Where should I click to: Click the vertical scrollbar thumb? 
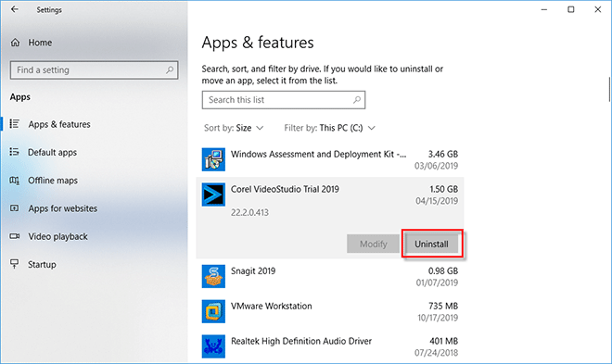[609, 89]
